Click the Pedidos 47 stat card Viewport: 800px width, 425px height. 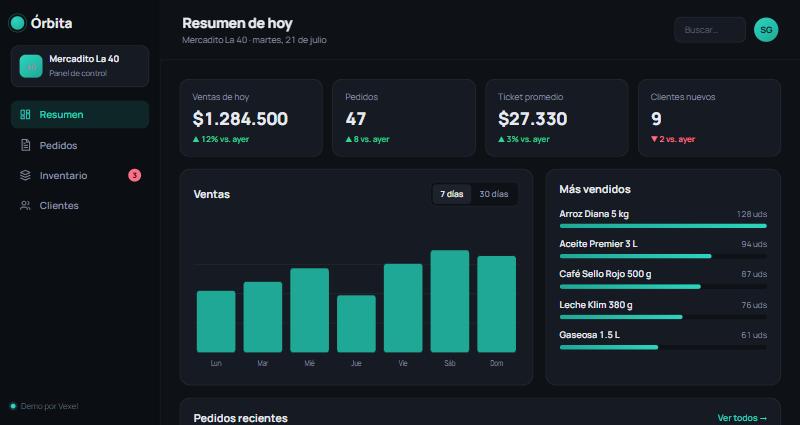click(x=404, y=117)
